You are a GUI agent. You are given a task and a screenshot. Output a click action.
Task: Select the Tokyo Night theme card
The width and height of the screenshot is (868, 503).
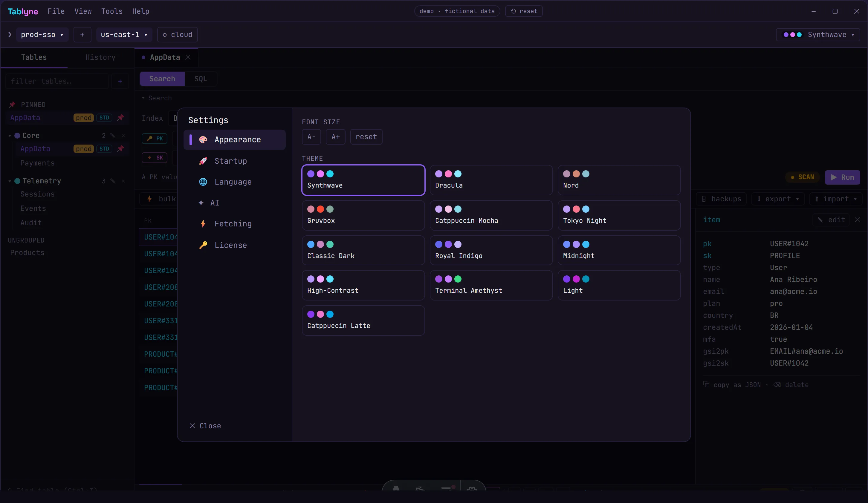[x=619, y=216]
